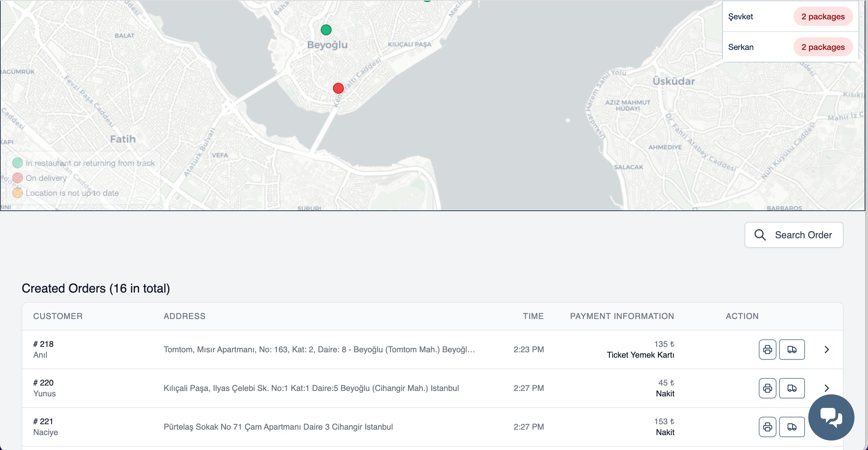Click Serkan's 2 packages badge
This screenshot has height=450, width=868.
823,47
